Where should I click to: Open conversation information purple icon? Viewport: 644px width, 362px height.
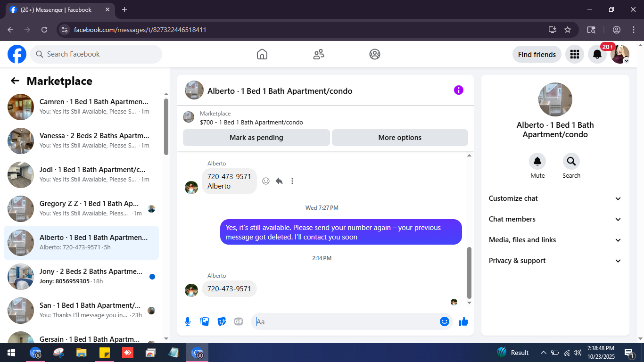pos(459,90)
